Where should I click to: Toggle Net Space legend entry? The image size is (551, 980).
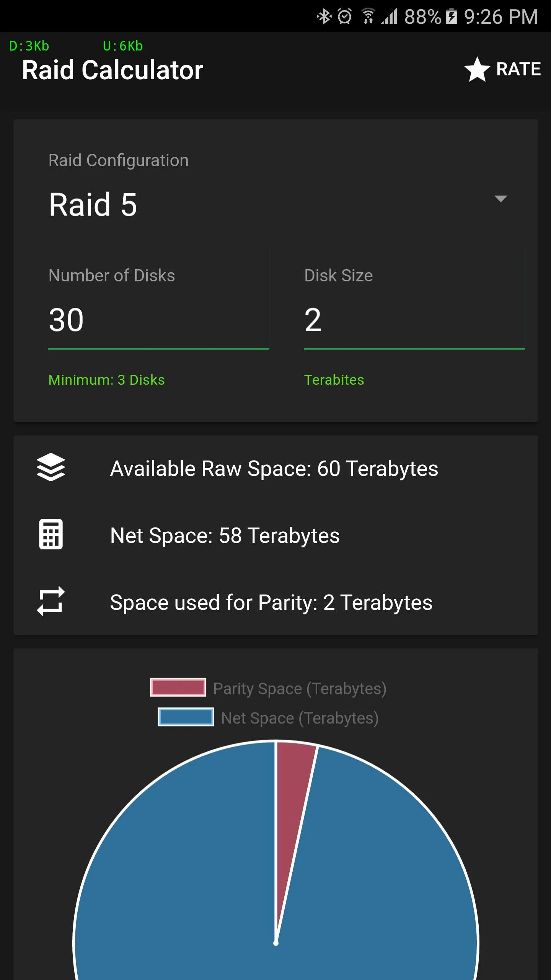click(x=268, y=718)
